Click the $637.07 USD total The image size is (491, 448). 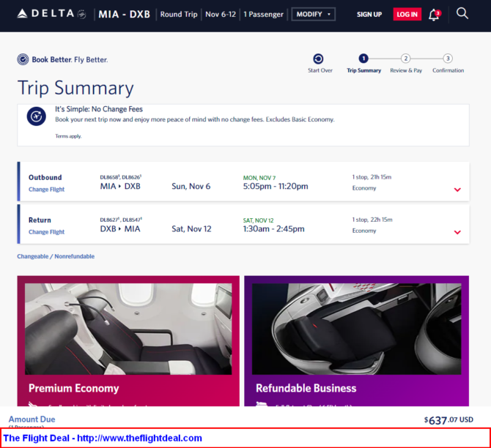pos(448,420)
